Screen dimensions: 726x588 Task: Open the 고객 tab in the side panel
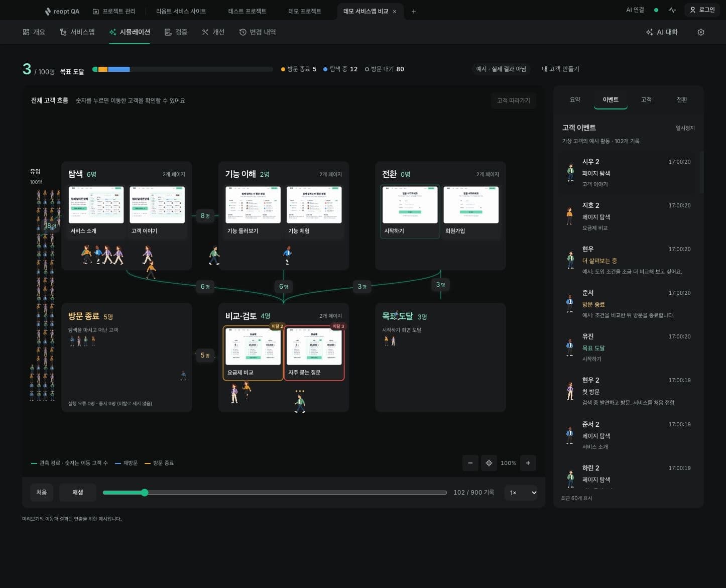pyautogui.click(x=646, y=99)
